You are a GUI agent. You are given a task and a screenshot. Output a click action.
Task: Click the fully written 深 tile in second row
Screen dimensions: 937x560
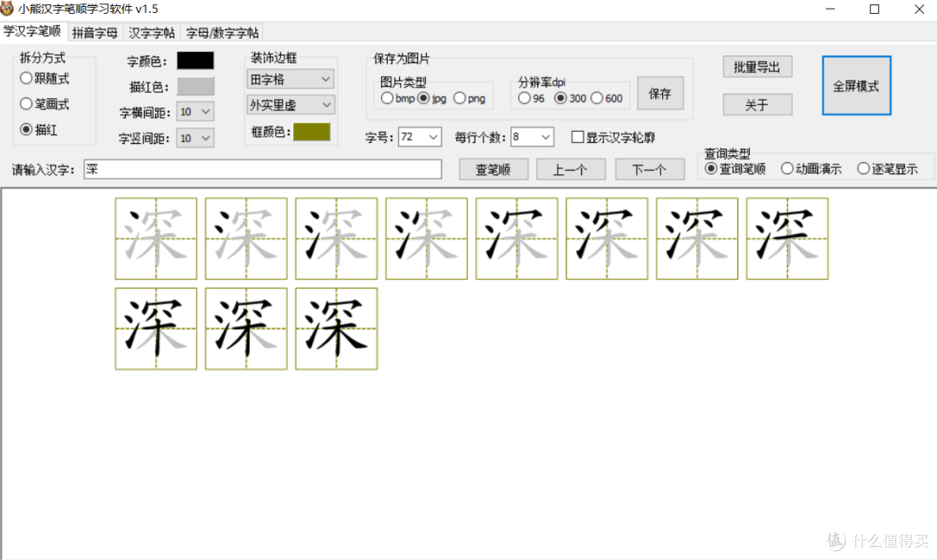pyautogui.click(x=337, y=329)
